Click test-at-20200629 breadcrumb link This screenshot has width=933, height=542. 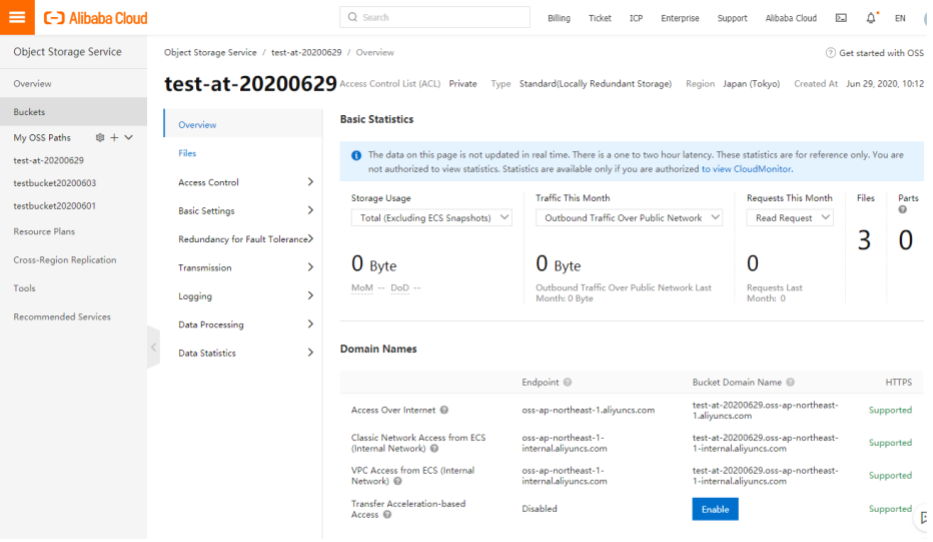pos(306,52)
